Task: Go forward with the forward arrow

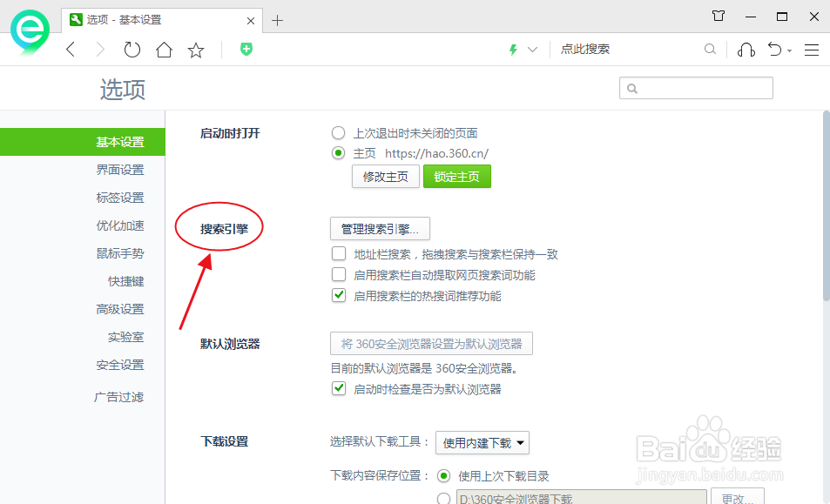Action: tap(100, 50)
